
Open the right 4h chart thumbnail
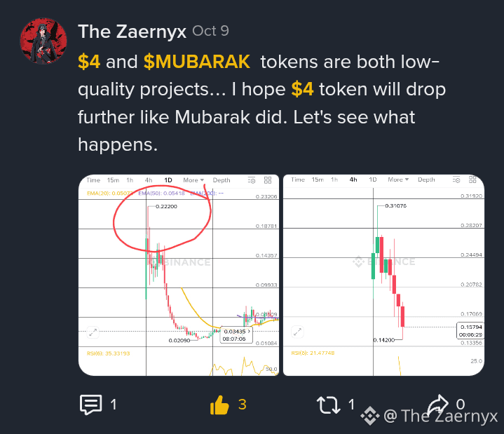pyautogui.click(x=383, y=275)
